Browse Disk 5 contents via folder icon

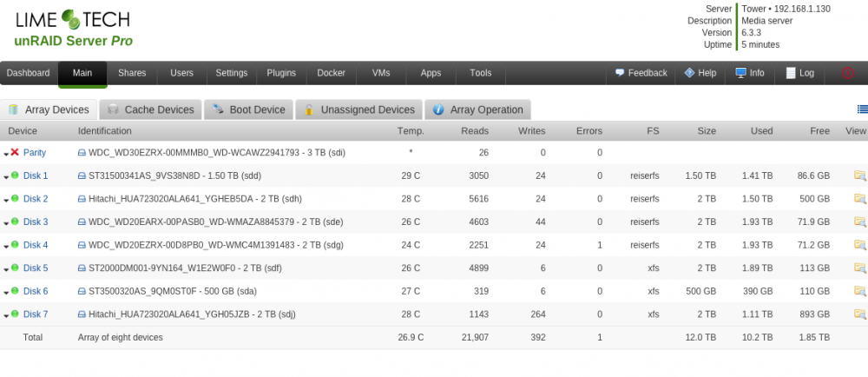[x=859, y=268]
